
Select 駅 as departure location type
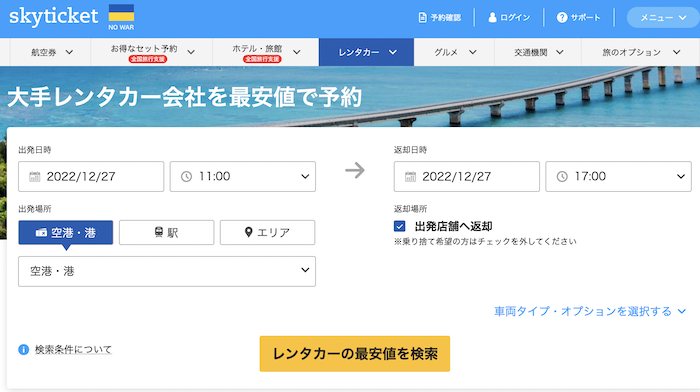[x=167, y=232]
